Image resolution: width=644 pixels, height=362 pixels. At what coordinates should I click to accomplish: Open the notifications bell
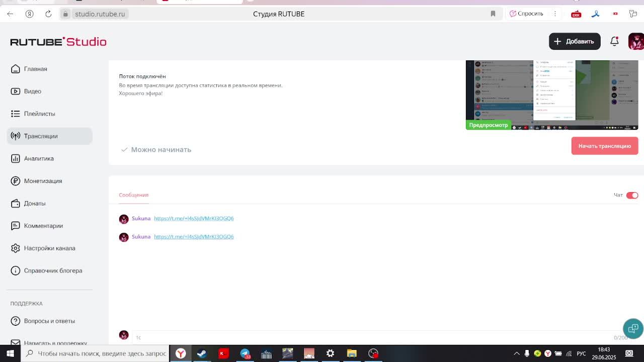pyautogui.click(x=614, y=41)
